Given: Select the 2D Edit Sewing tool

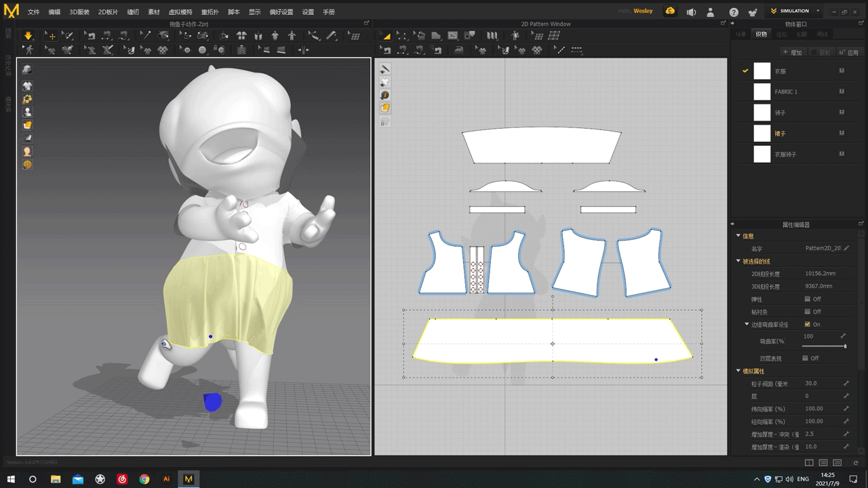Looking at the screenshot, I should (386, 50).
